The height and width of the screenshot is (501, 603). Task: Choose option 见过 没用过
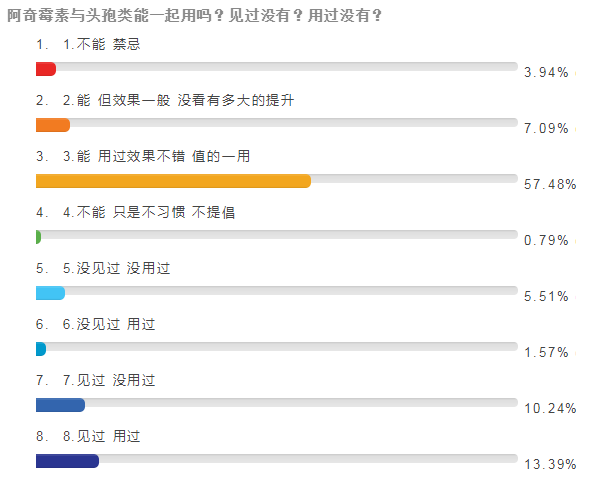click(109, 380)
